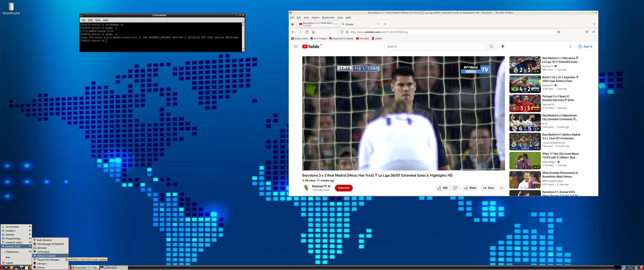Bookmark this page with the star icon
This screenshot has width=644, height=270.
tap(558, 32)
